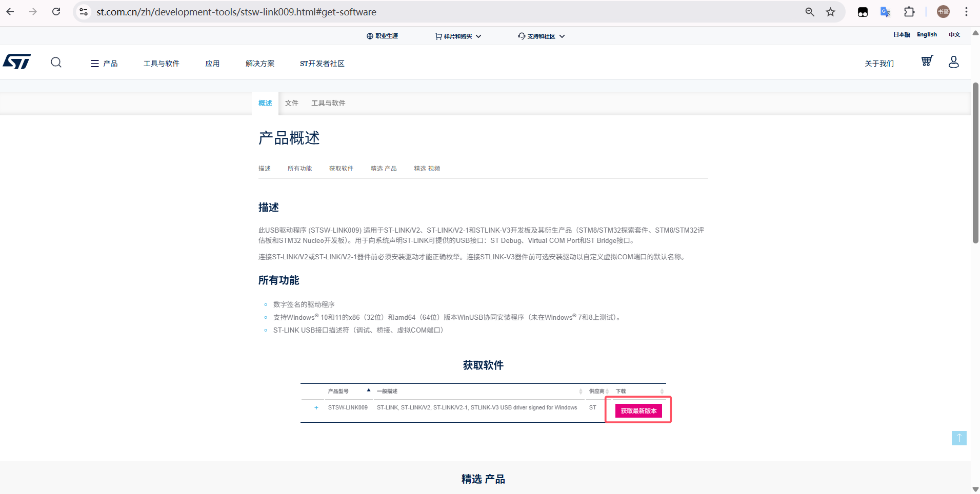Select the 文件 tab
This screenshot has width=980, height=494.
292,103
